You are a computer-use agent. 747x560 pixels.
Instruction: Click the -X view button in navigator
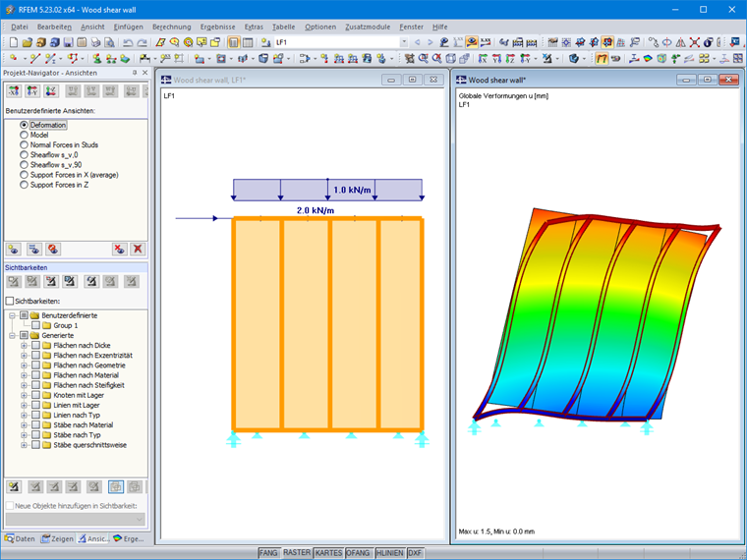click(14, 90)
